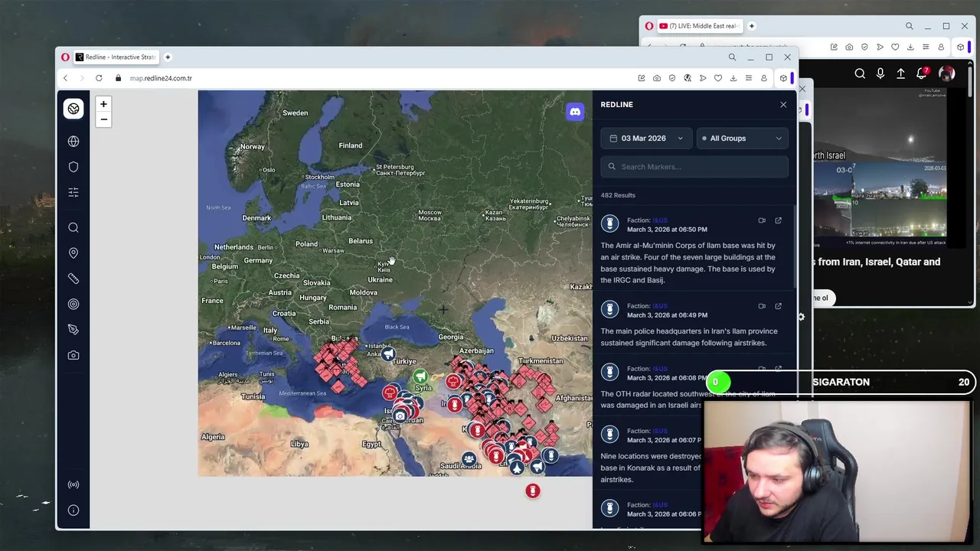Open YouTube notifications bell
This screenshot has height=551, width=980.
[923, 73]
